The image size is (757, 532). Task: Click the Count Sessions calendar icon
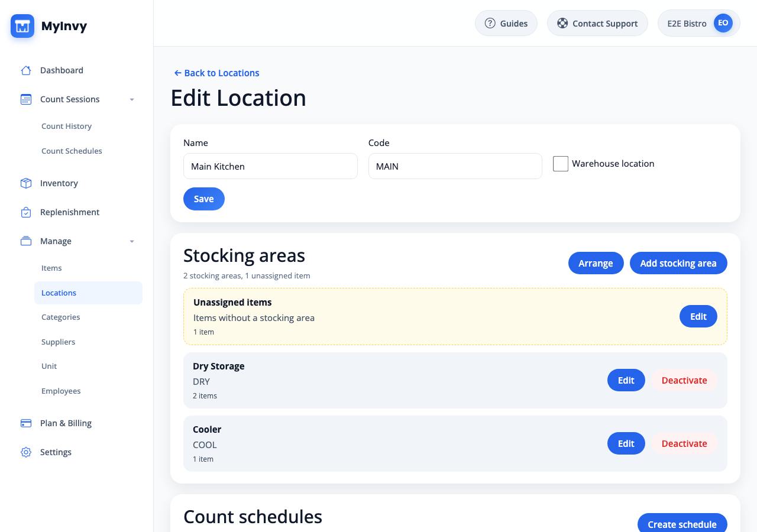26,99
